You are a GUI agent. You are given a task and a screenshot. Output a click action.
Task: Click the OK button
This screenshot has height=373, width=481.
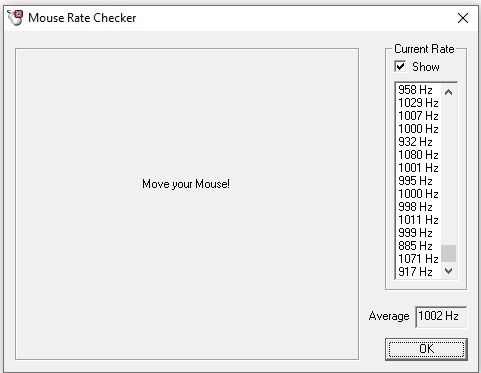pyautogui.click(x=426, y=349)
